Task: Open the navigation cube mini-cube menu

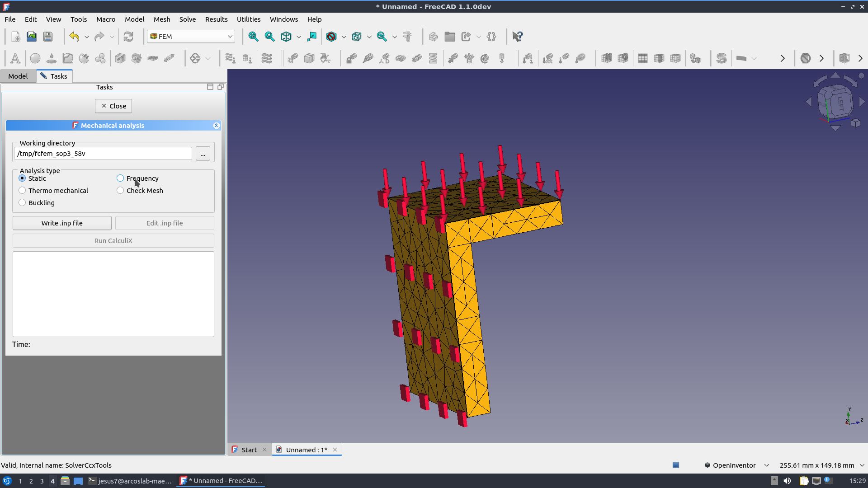Action: (856, 123)
